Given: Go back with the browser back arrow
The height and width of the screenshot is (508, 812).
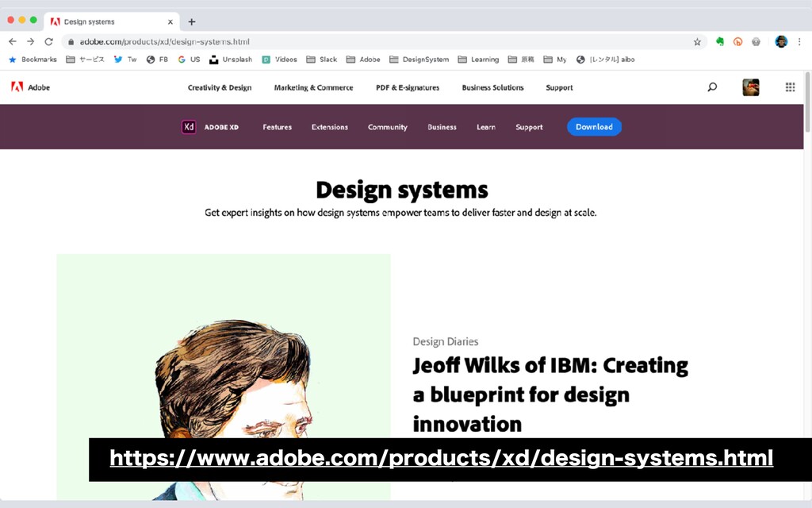Looking at the screenshot, I should [13, 41].
